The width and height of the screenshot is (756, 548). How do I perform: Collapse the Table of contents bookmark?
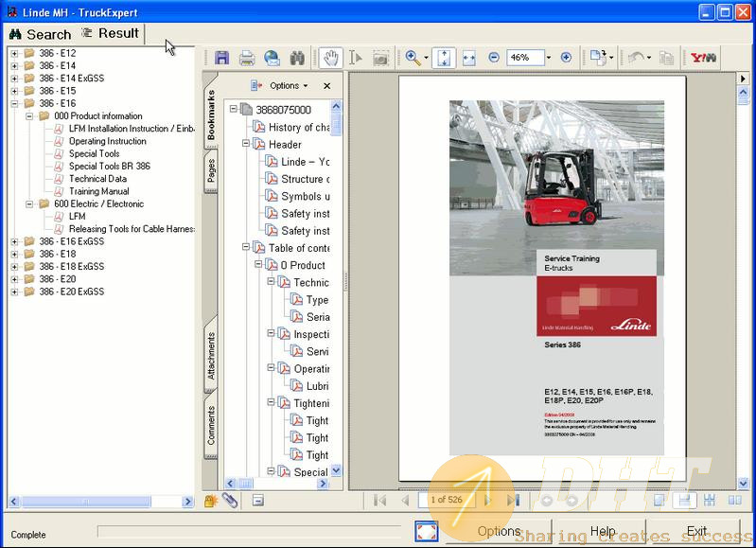coord(246,246)
